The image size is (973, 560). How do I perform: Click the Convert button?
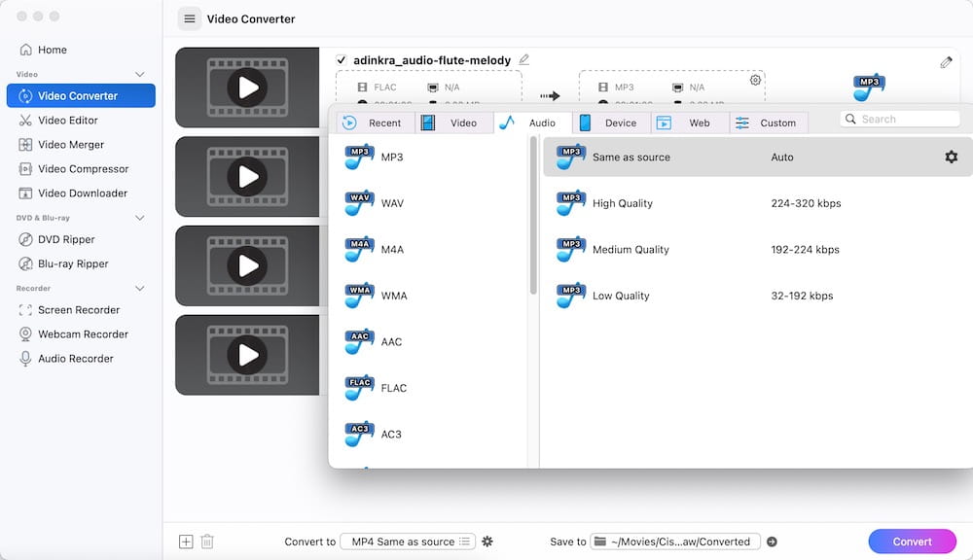click(912, 542)
